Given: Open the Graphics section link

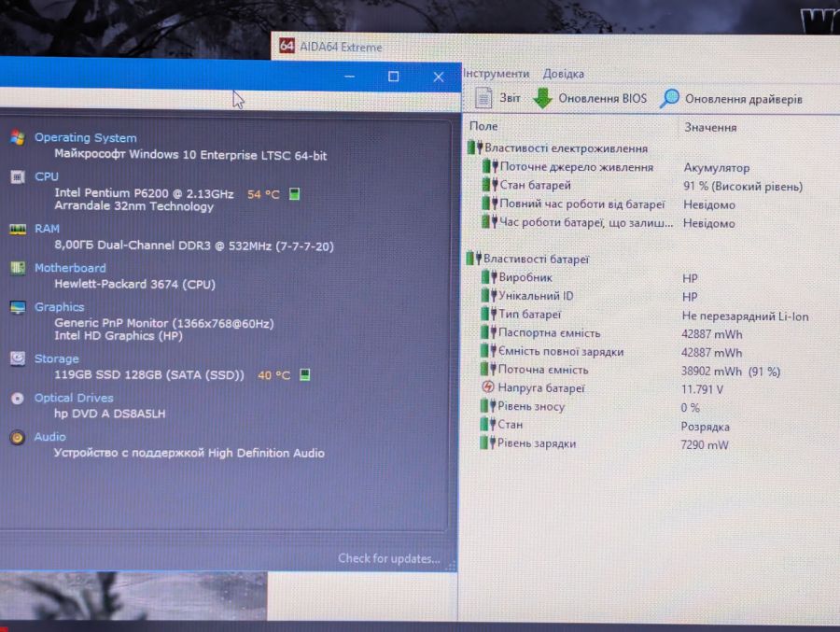Looking at the screenshot, I should click(x=60, y=306).
